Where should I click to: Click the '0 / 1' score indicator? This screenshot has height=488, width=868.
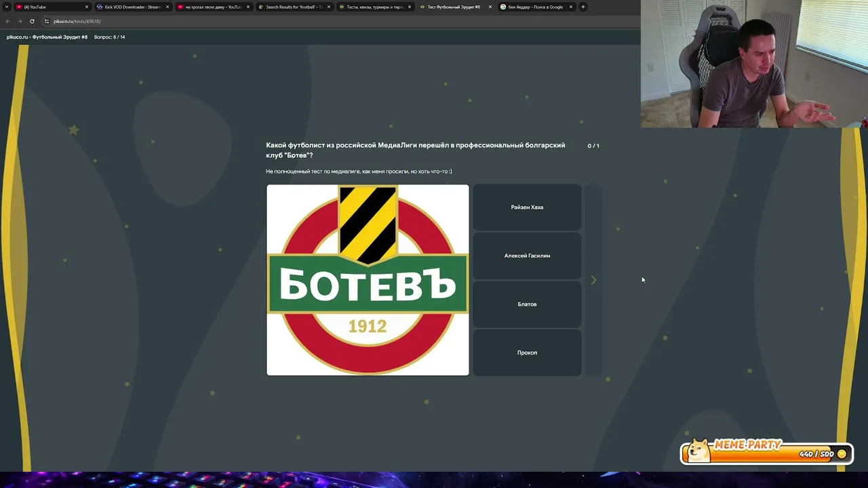tap(593, 146)
